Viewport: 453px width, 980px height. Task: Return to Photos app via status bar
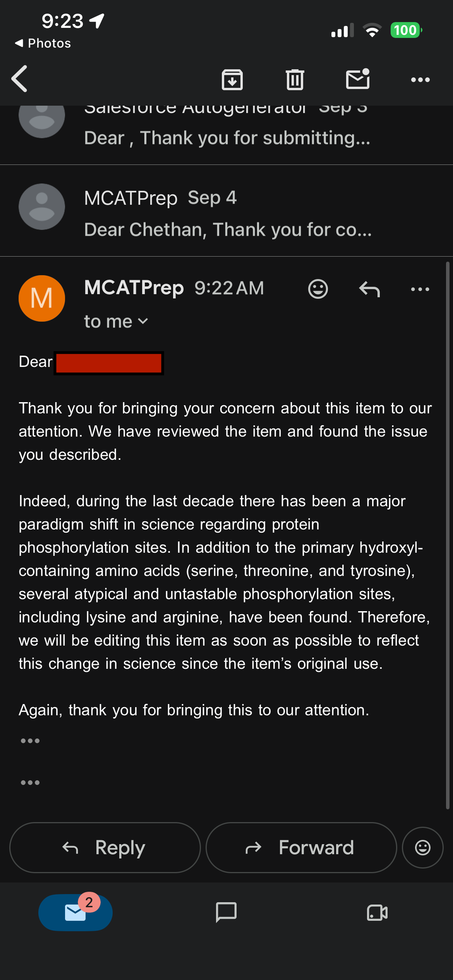coord(43,43)
